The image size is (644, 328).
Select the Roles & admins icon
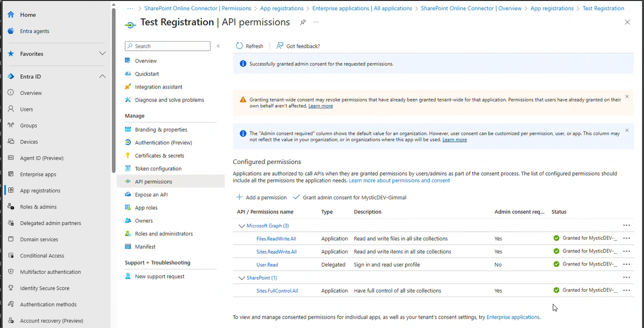pos(10,207)
